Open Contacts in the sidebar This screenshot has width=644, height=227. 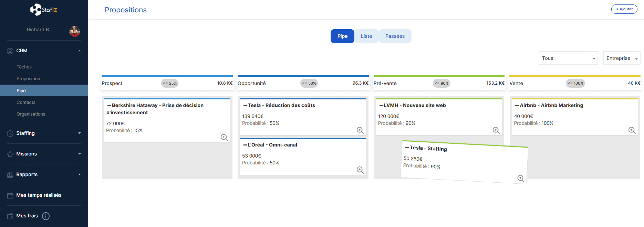click(26, 102)
